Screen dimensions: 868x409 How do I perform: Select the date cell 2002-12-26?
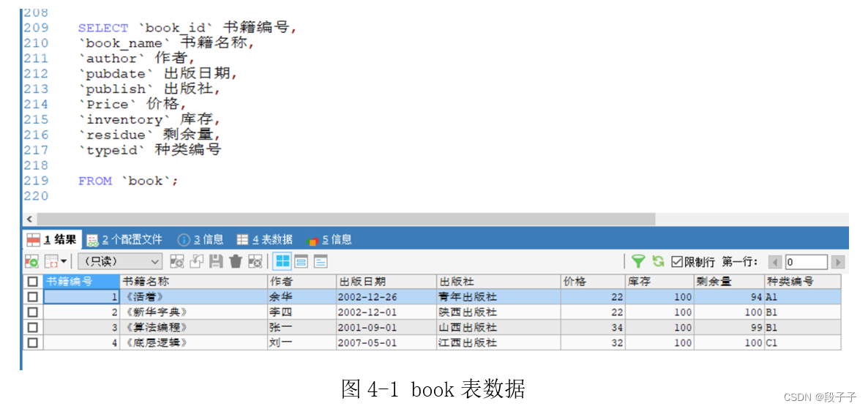386,297
